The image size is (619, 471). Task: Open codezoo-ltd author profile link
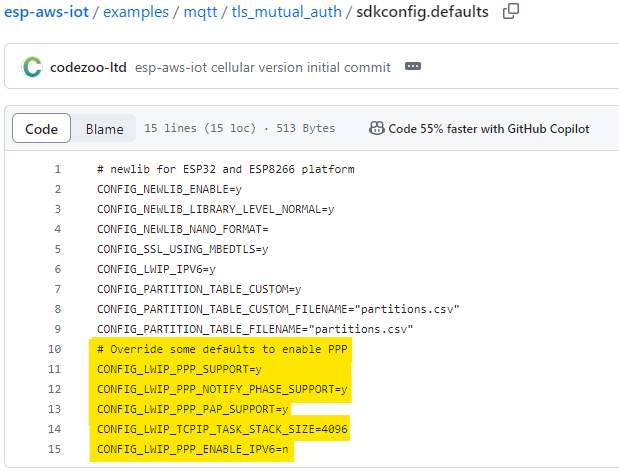(88, 67)
